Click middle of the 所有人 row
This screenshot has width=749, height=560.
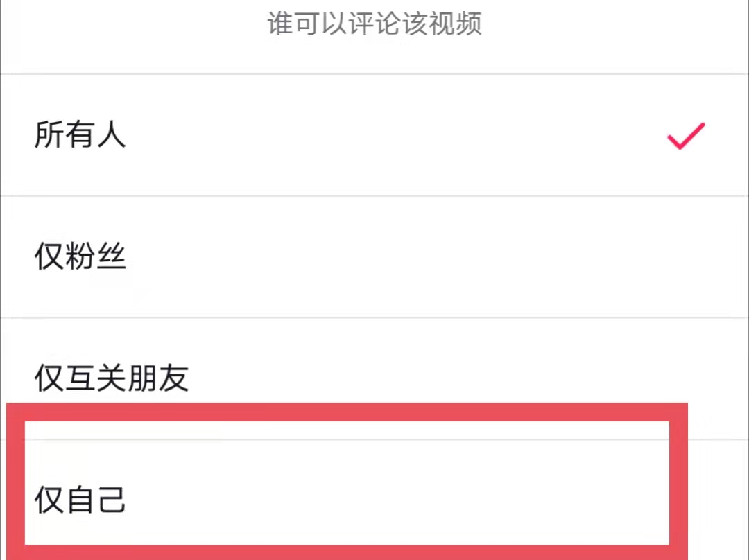click(x=374, y=135)
